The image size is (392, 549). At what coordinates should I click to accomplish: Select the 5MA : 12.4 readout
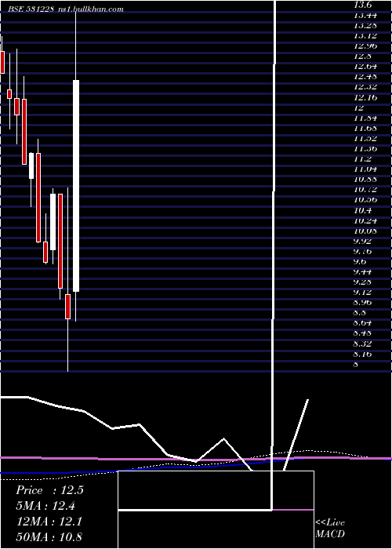tap(45, 506)
